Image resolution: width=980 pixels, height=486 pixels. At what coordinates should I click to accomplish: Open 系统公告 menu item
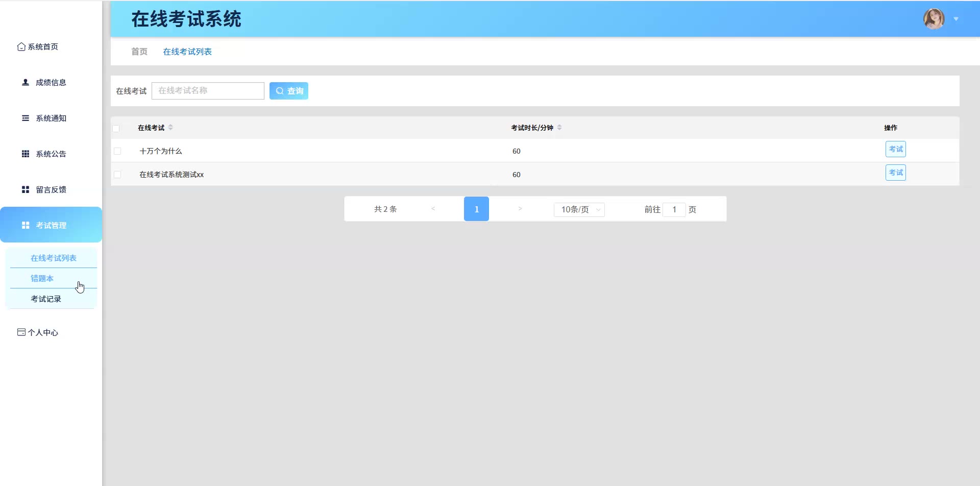coord(51,154)
